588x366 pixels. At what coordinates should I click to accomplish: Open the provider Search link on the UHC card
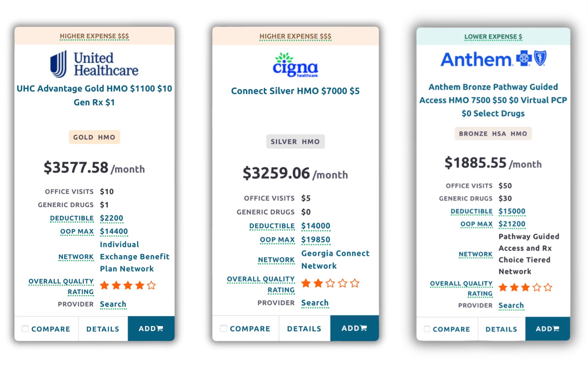(x=113, y=304)
